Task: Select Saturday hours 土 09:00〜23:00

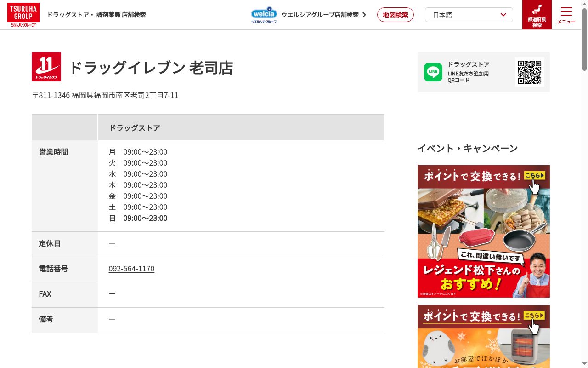Action: point(138,207)
